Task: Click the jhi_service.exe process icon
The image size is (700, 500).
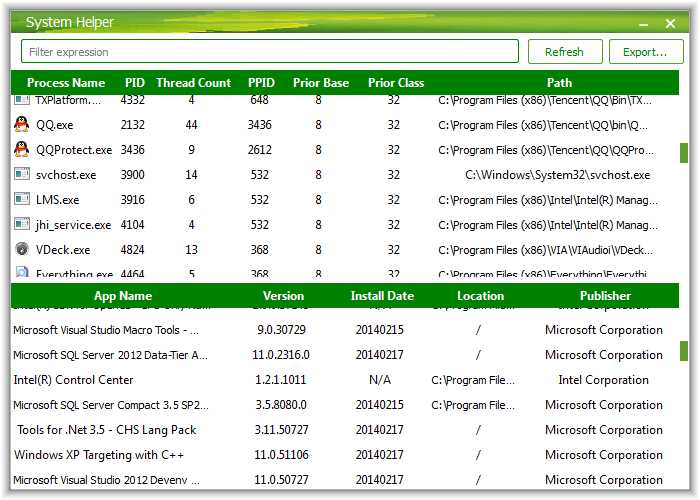Action: click(22, 224)
